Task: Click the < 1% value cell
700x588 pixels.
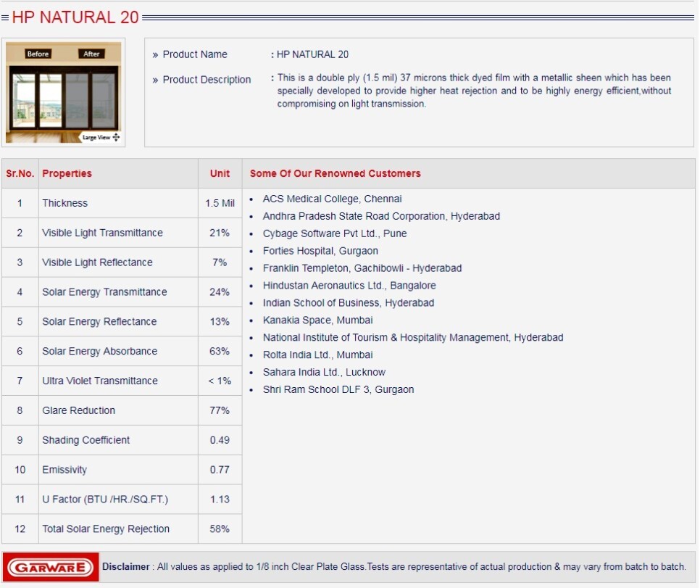Action: 220,381
